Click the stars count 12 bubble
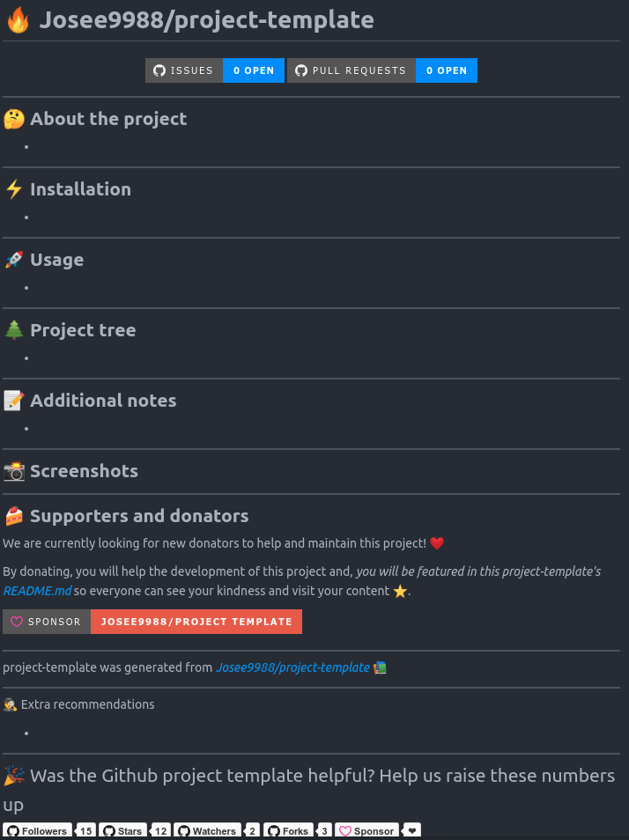 tap(160, 830)
